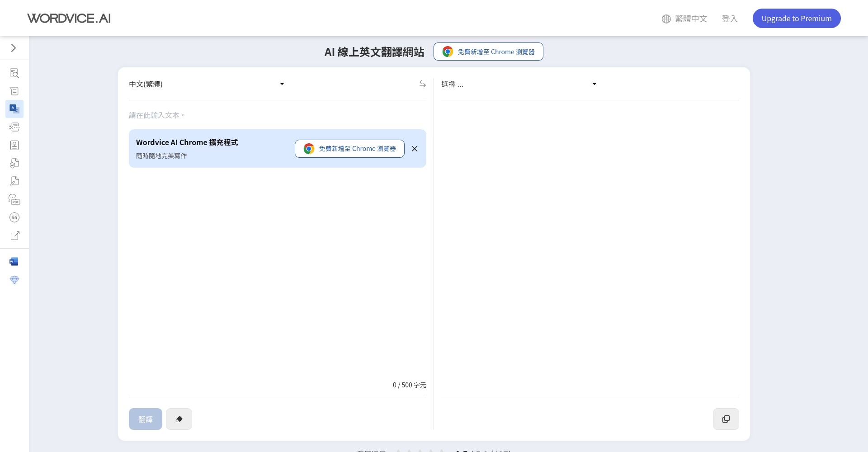Launch the MS Word add-in icon
This screenshot has width=868, height=452.
14,261
